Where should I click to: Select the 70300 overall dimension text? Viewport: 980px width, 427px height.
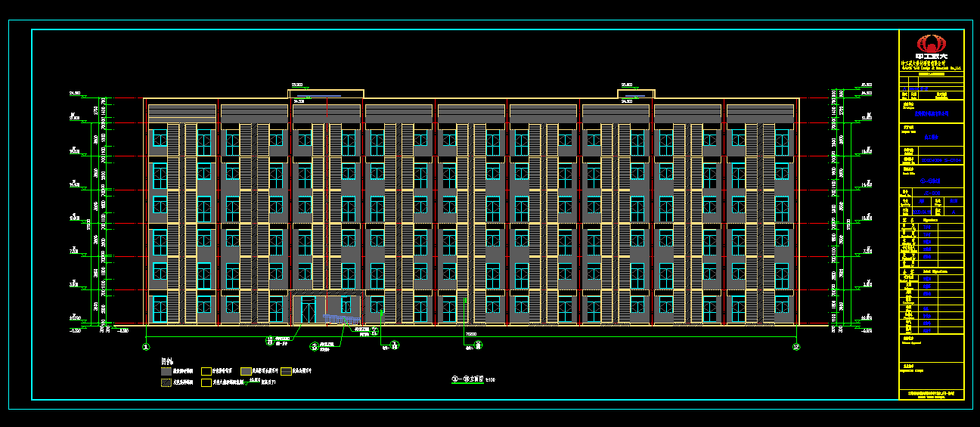tap(470, 333)
